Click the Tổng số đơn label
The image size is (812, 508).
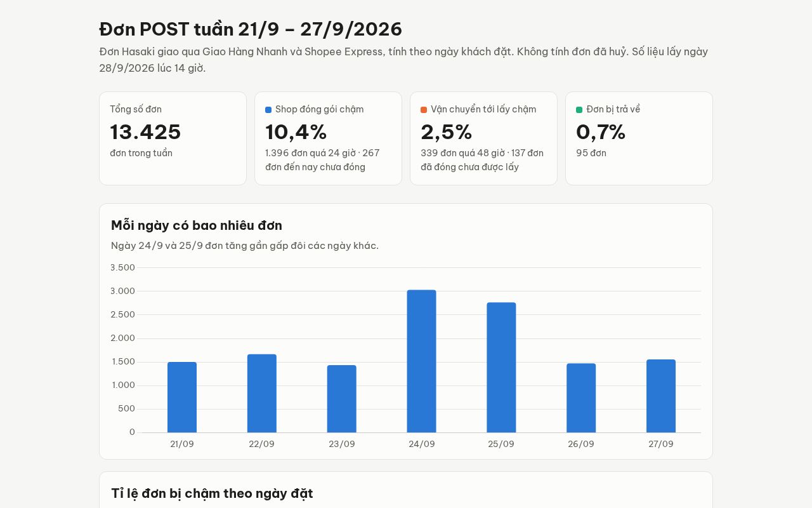136,109
